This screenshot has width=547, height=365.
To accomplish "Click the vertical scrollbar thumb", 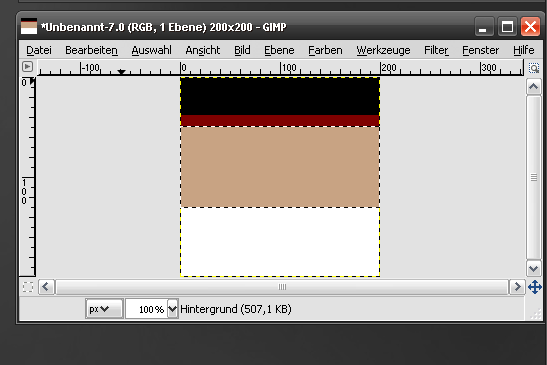I will [x=533, y=177].
